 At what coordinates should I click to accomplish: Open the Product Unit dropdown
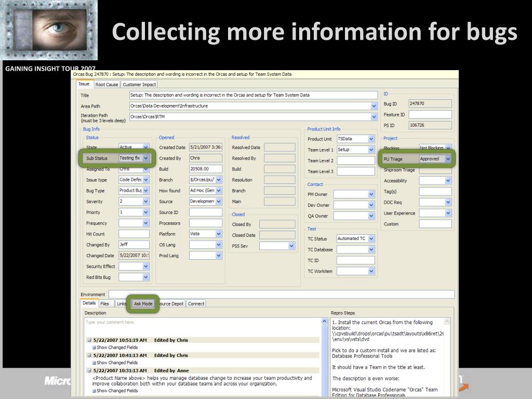(371, 139)
